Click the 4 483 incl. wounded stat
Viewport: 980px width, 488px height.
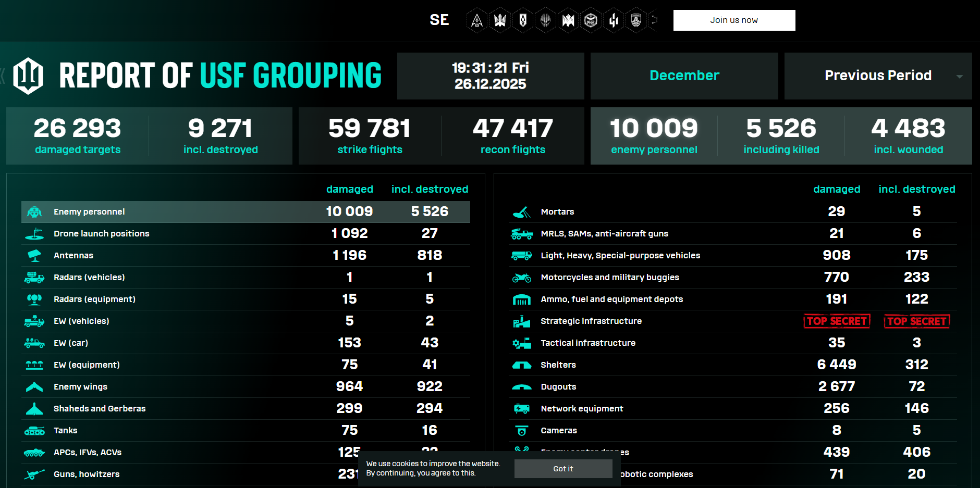[909, 136]
